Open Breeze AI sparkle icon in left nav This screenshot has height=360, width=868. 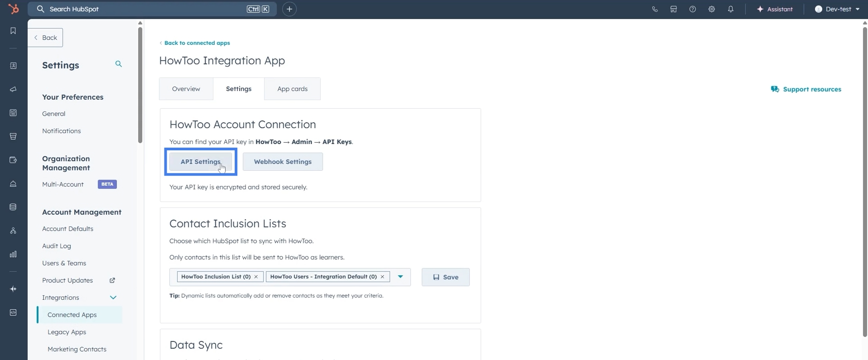coord(13,289)
